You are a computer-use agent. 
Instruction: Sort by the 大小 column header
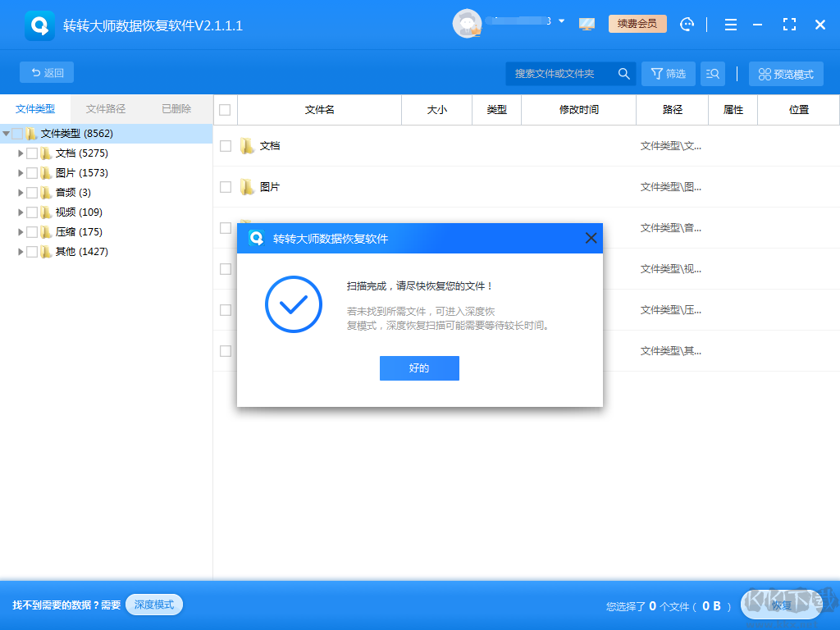[x=436, y=110]
